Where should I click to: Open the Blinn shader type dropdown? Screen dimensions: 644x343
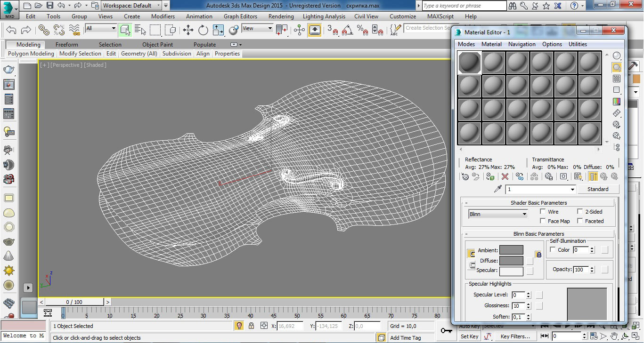[498, 214]
